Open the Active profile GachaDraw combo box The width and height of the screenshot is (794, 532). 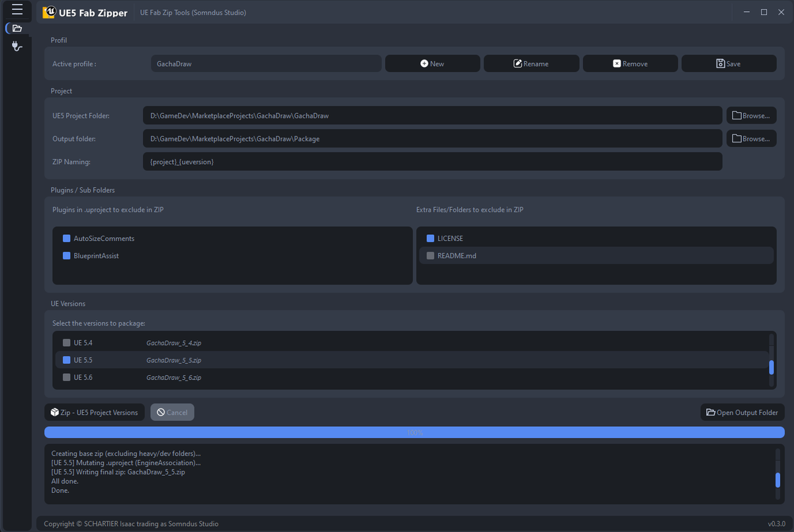coord(266,64)
